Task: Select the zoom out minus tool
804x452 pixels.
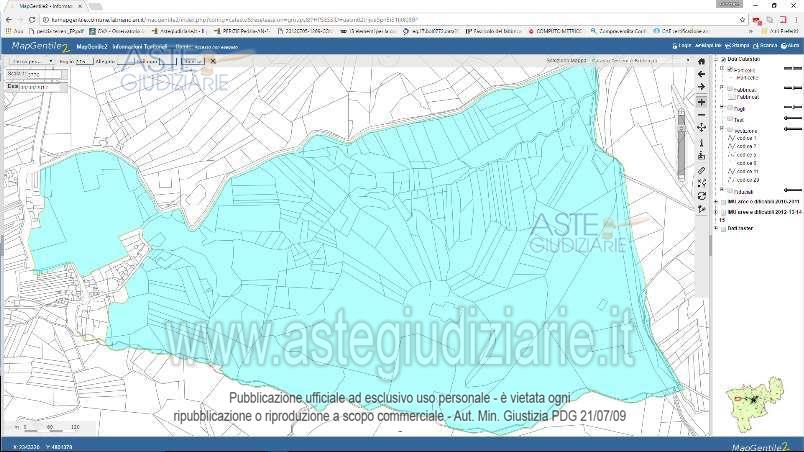Action: coord(702,114)
